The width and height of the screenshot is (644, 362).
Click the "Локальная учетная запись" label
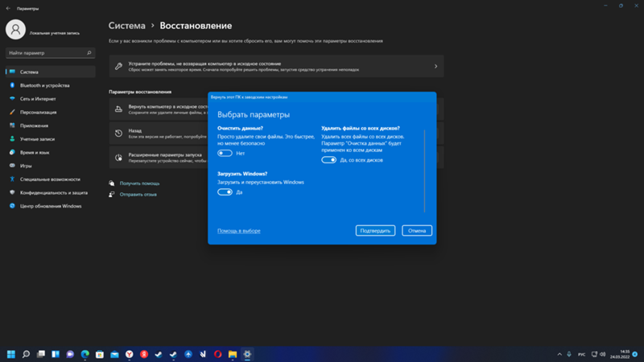click(55, 33)
